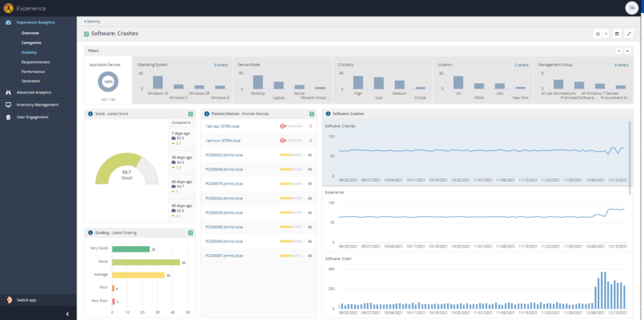Click the '7 days ago' comparison entry
This screenshot has width=644, height=320.
tap(182, 138)
